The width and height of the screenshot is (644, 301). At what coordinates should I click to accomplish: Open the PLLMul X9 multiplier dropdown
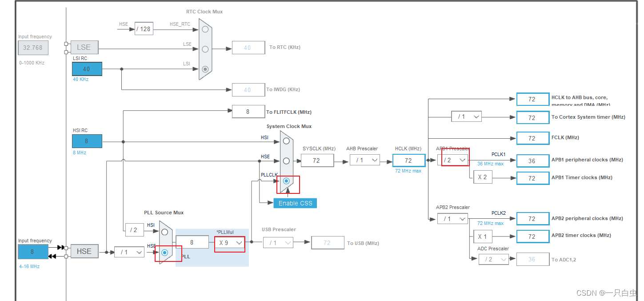(x=229, y=244)
